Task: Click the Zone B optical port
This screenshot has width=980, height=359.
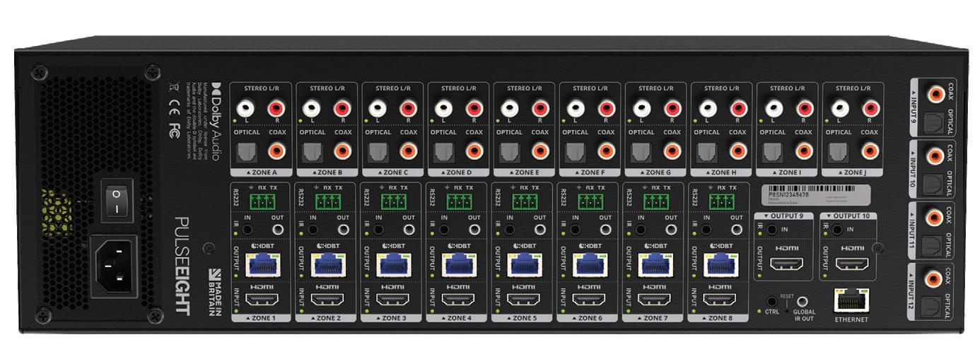Action: (x=312, y=151)
